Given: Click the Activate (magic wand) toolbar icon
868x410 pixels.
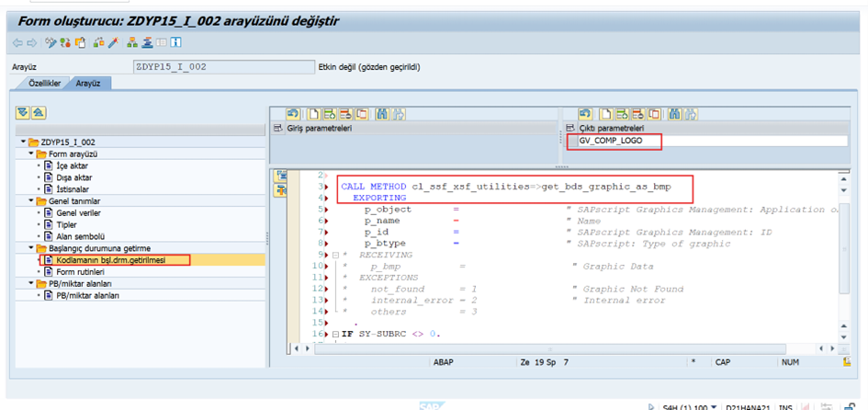Looking at the screenshot, I should 113,42.
